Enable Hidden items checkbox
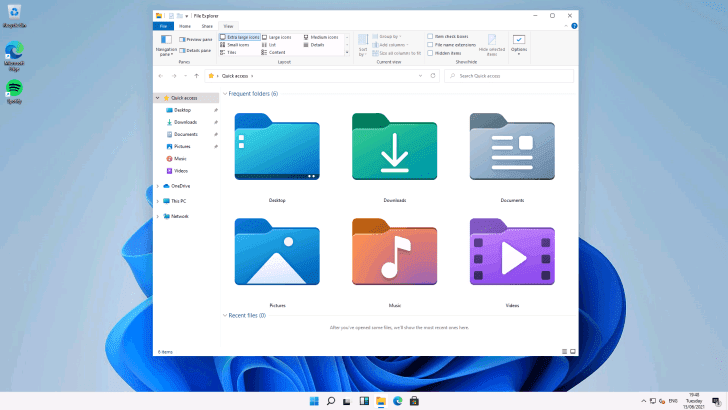The image size is (728, 410). tap(444, 53)
